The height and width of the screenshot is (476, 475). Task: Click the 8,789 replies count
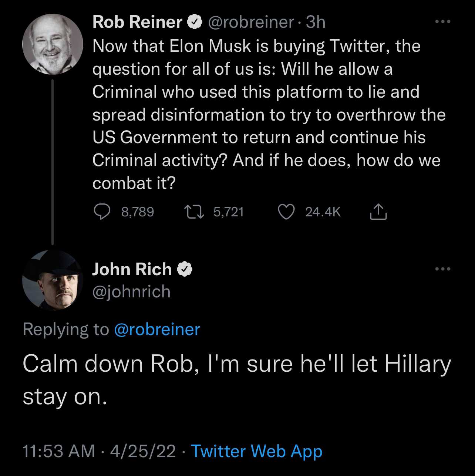click(138, 212)
